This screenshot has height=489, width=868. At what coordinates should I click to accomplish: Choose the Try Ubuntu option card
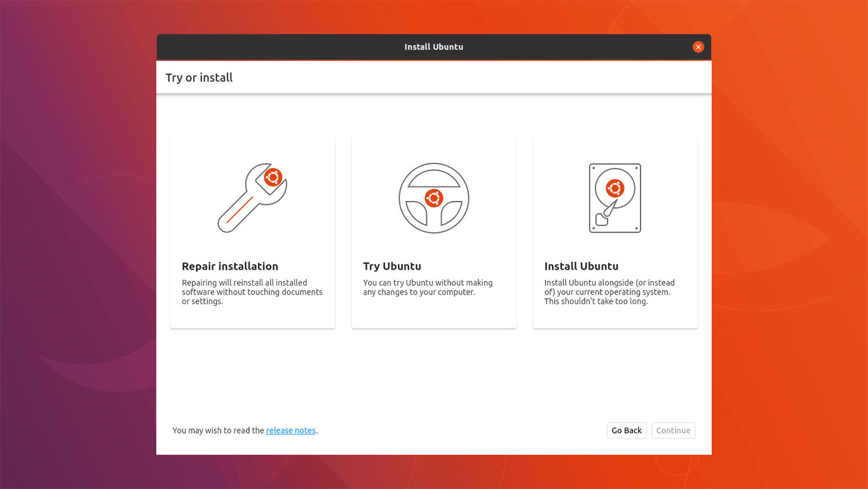pyautogui.click(x=433, y=231)
